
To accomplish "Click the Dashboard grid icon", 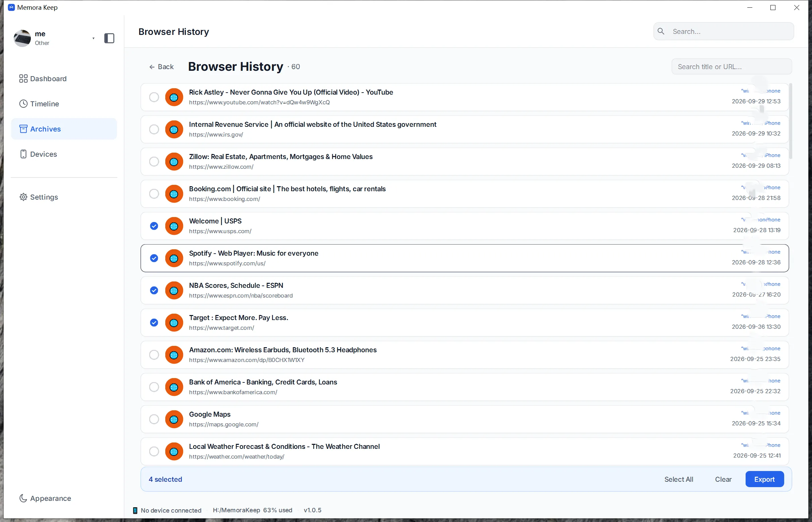I will pyautogui.click(x=23, y=79).
